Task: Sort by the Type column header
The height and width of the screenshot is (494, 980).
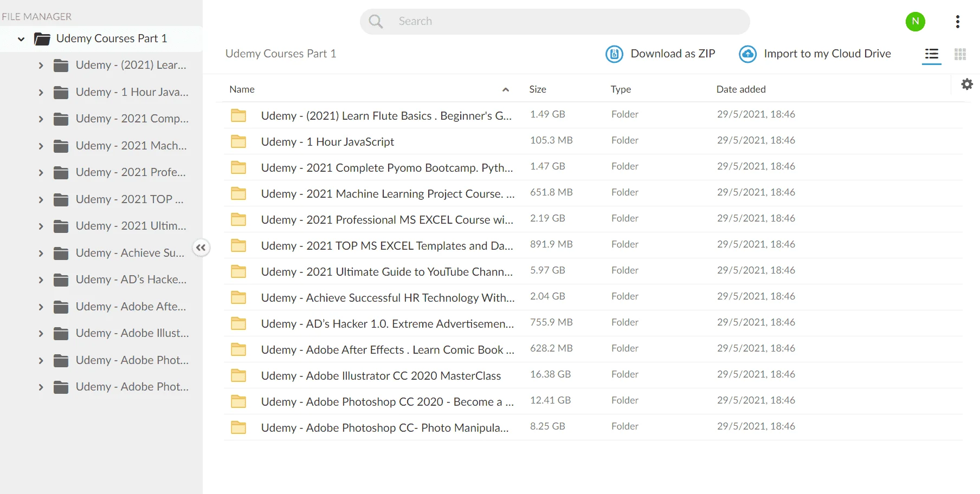Action: tap(621, 89)
